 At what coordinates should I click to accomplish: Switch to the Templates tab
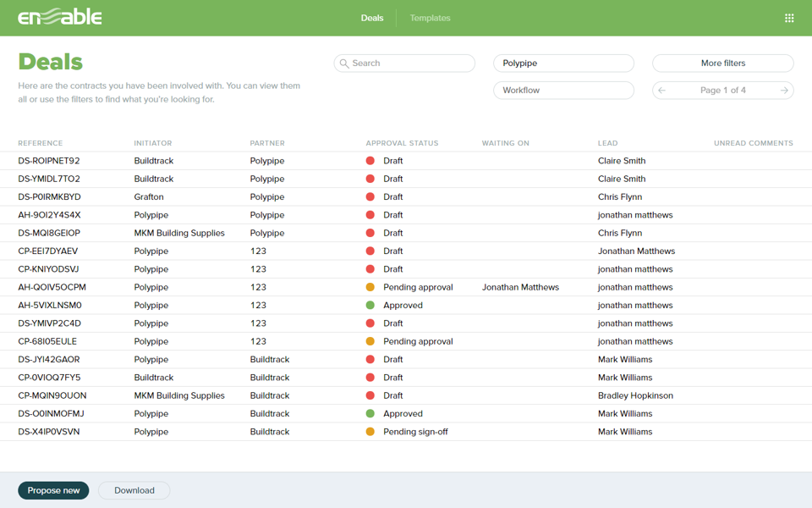430,17
